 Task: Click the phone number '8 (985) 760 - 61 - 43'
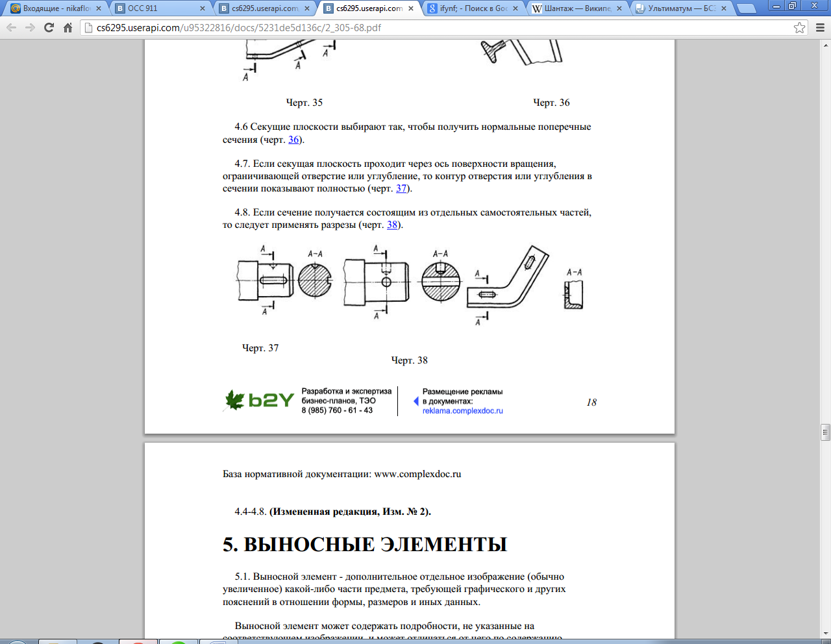coord(337,410)
